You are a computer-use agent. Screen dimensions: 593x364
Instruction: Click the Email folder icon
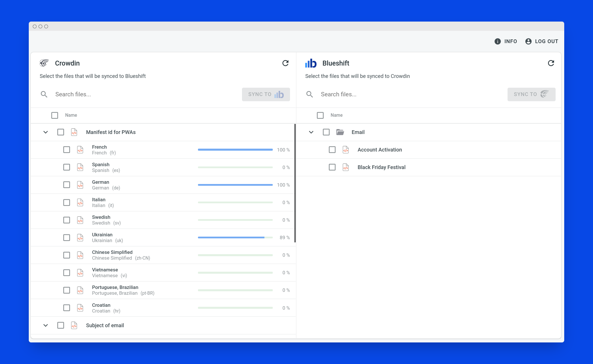pos(340,132)
